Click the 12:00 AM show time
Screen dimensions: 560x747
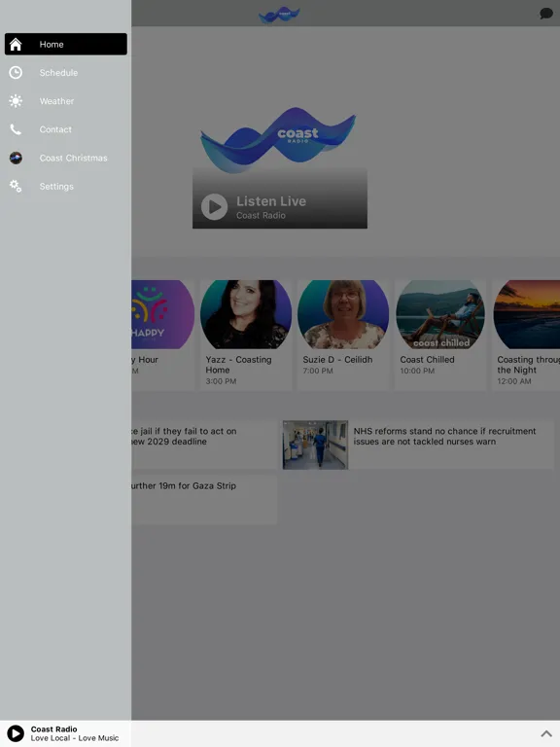point(513,381)
